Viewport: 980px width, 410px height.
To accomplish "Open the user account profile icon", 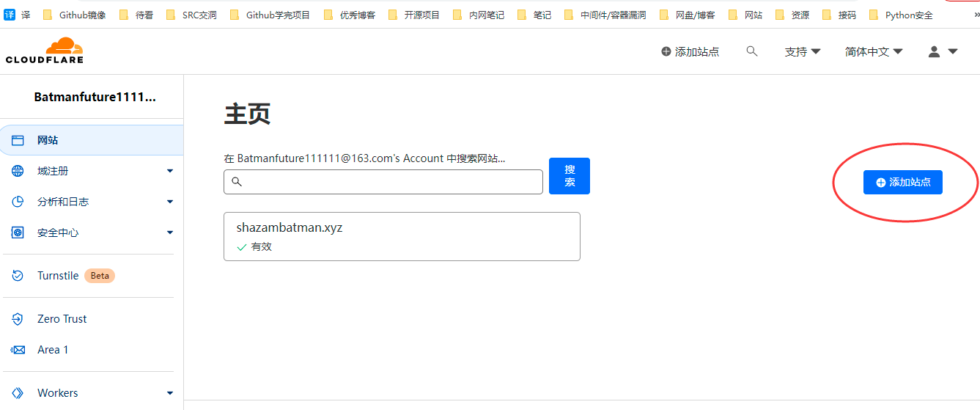I will (934, 51).
